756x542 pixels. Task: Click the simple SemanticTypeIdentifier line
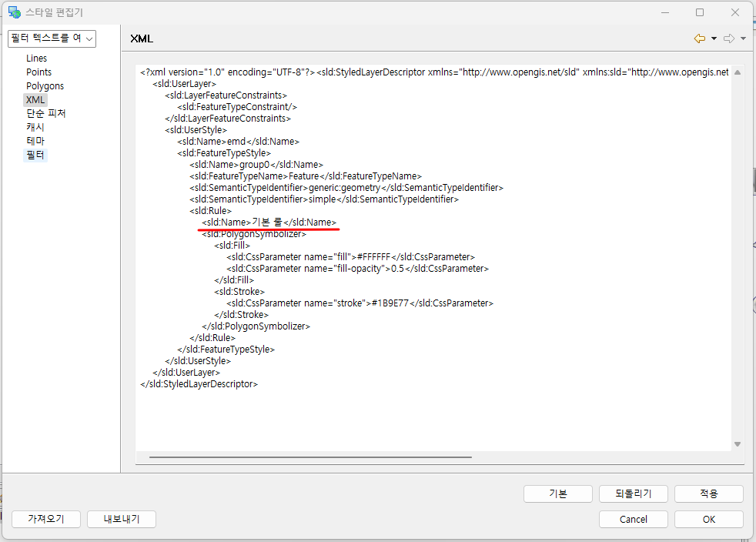[x=324, y=199]
